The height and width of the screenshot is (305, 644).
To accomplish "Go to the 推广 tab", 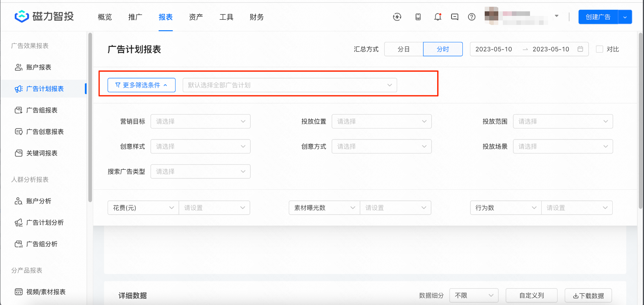I will (x=135, y=17).
